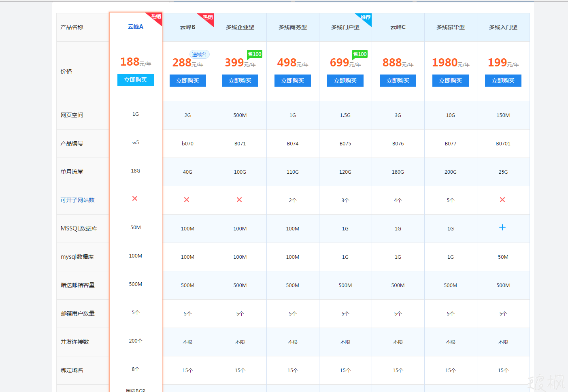Click the 多线企业型 column header

[240, 27]
